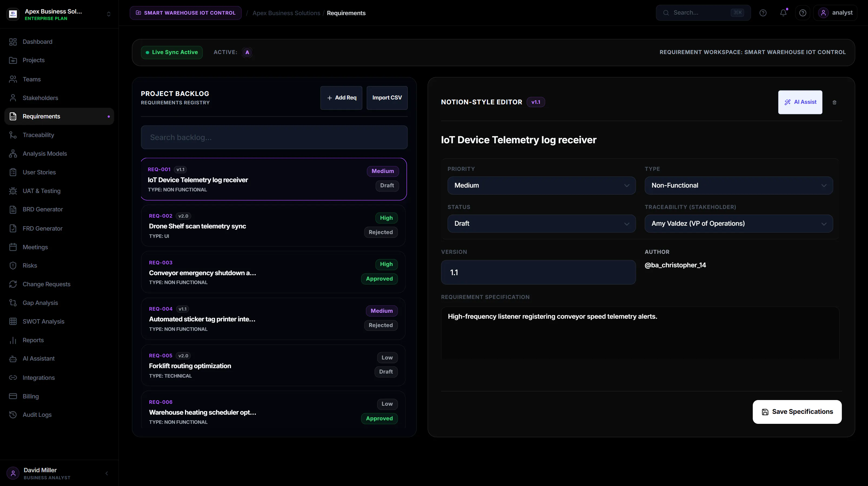Select REQ-006 Warehouse heating scheduler card
The width and height of the screenshot is (868, 486).
[x=273, y=410]
